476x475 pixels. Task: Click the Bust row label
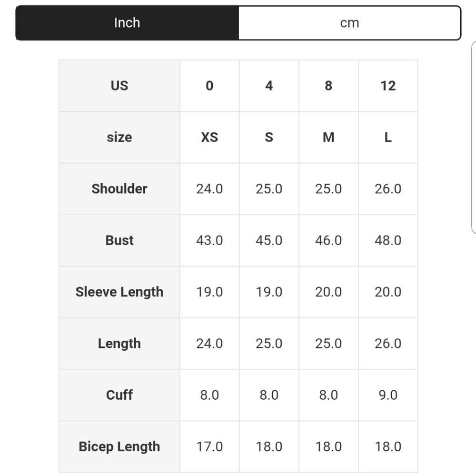point(119,240)
